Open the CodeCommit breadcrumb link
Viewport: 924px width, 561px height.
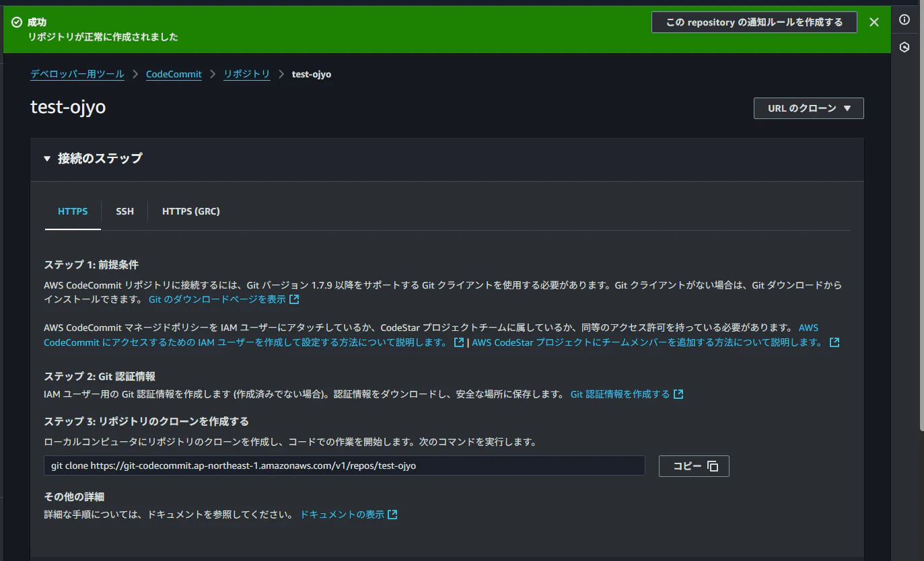pos(174,74)
